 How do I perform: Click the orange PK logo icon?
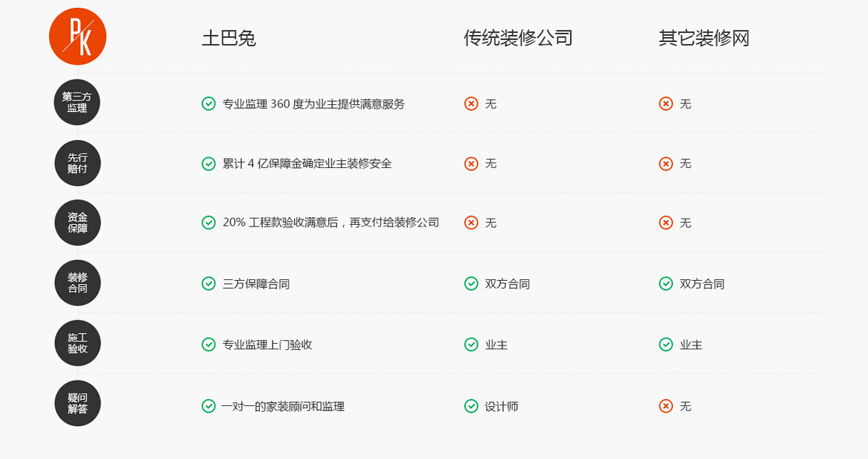click(78, 37)
